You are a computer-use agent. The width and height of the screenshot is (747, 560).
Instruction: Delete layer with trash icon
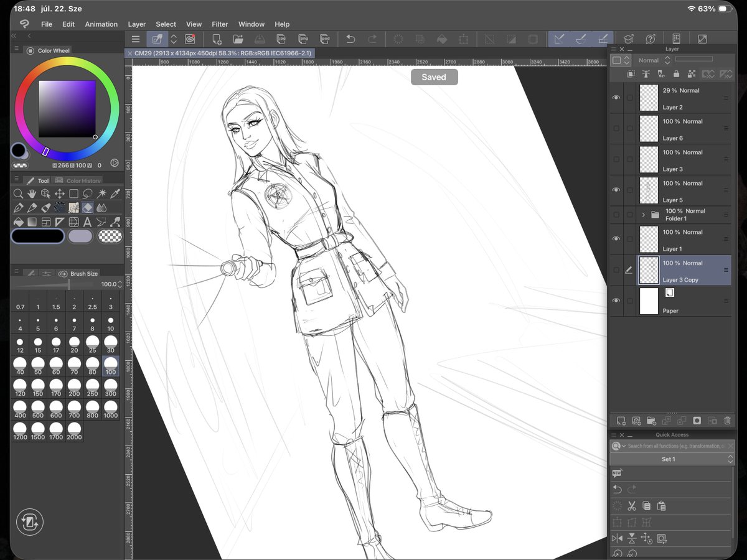coord(727,421)
